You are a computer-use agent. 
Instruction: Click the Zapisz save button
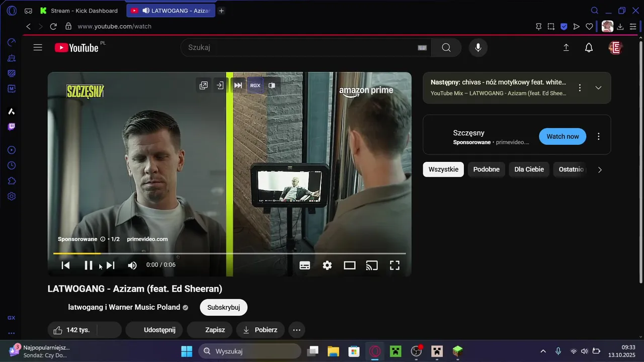point(209,330)
